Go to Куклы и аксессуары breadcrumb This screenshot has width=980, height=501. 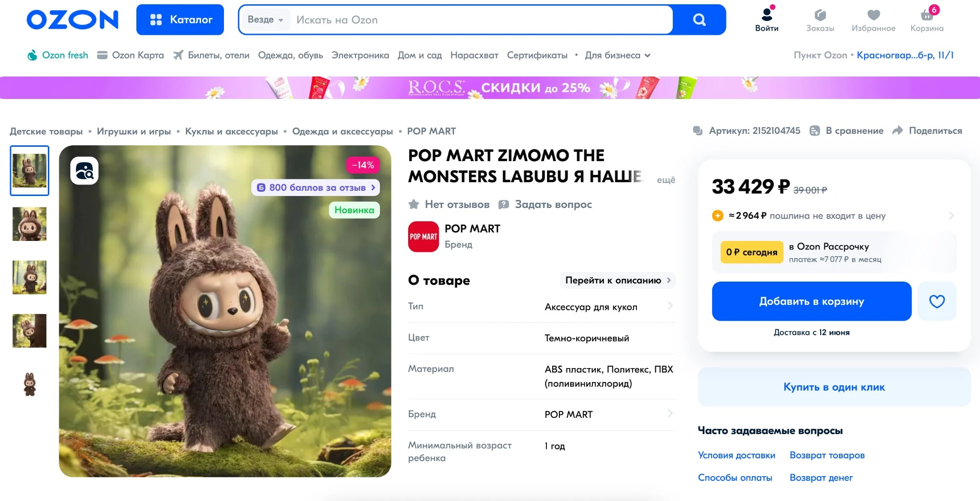click(x=231, y=131)
